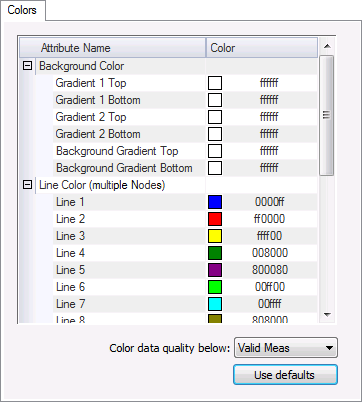Switch to the Colors tab
This screenshot has width=362, height=402.
(22, 10)
